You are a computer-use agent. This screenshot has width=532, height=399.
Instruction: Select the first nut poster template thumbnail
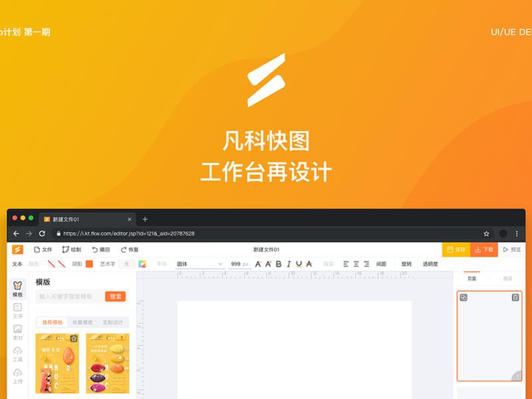coord(57,363)
